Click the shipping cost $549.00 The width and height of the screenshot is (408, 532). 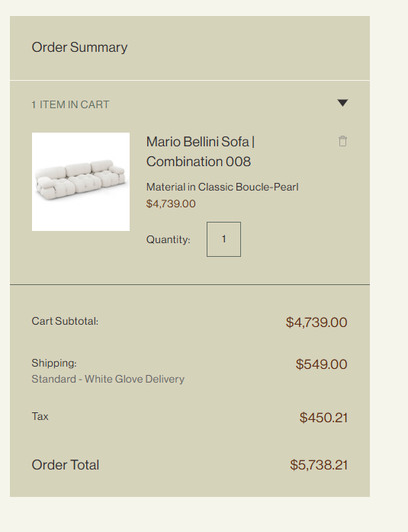tap(322, 364)
